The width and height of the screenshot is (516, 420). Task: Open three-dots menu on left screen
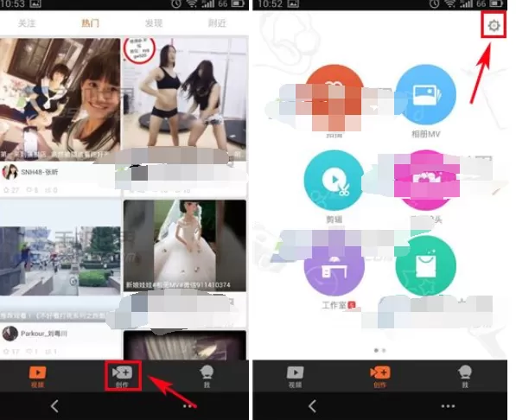189,406
